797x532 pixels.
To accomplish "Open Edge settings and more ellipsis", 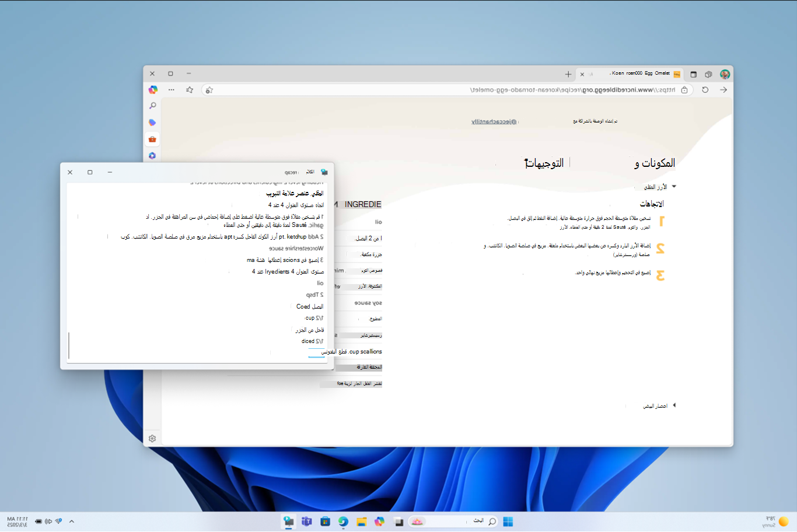I will (171, 90).
